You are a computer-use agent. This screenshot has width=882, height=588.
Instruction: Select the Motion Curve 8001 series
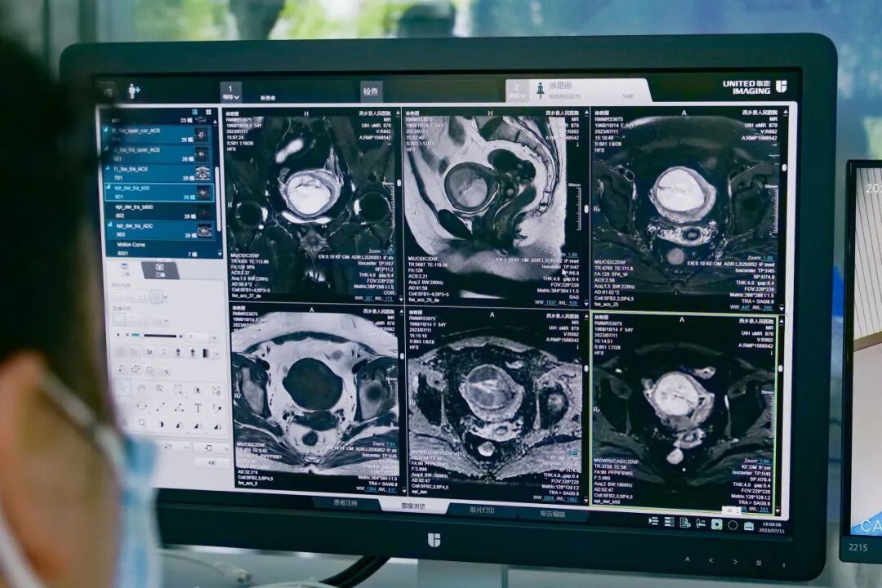(x=160, y=249)
